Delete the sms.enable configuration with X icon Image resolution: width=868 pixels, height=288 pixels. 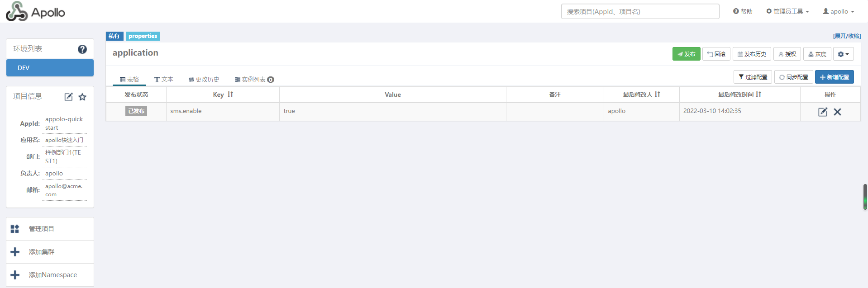837,112
